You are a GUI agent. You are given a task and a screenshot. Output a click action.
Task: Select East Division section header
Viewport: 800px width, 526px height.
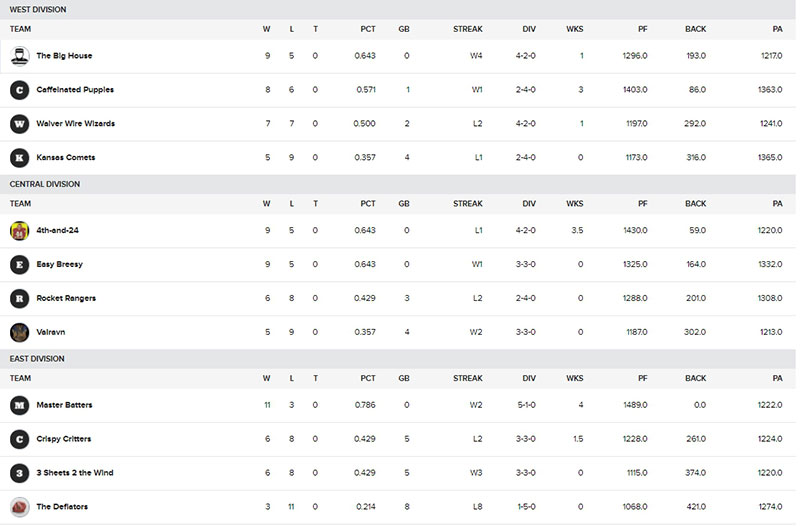[398, 359]
